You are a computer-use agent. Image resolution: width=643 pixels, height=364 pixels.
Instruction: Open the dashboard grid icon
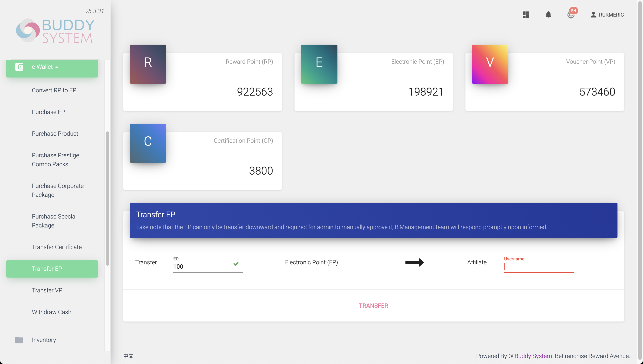[526, 15]
